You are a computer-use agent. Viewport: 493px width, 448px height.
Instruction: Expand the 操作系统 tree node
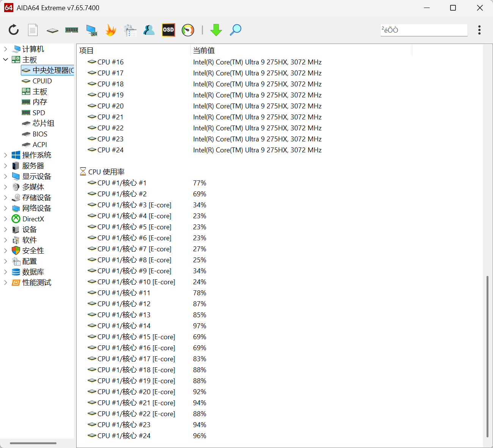coord(5,155)
